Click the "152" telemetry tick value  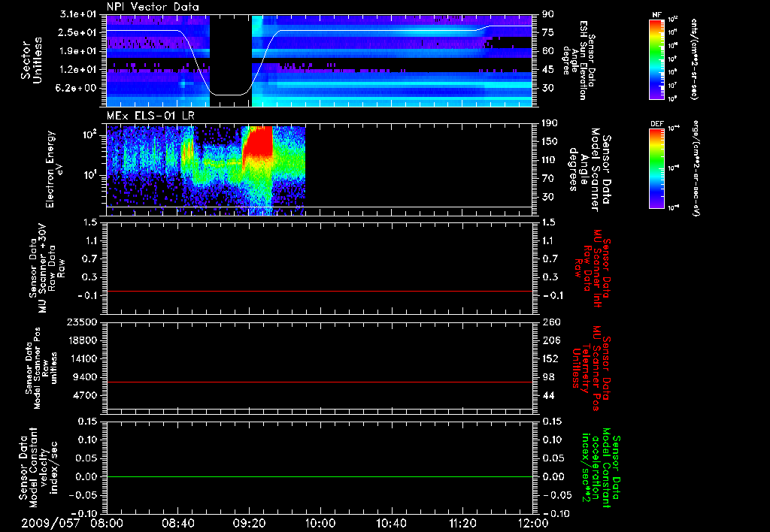(550, 358)
